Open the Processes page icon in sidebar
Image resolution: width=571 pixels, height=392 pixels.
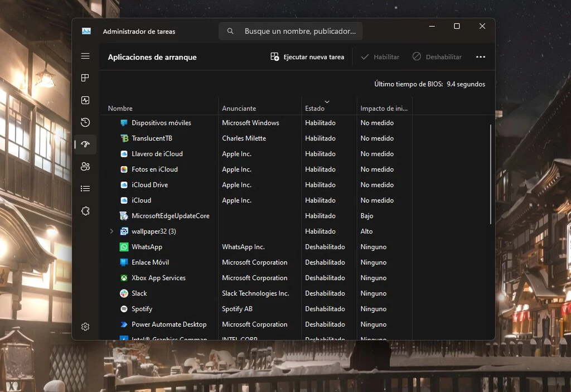click(85, 78)
